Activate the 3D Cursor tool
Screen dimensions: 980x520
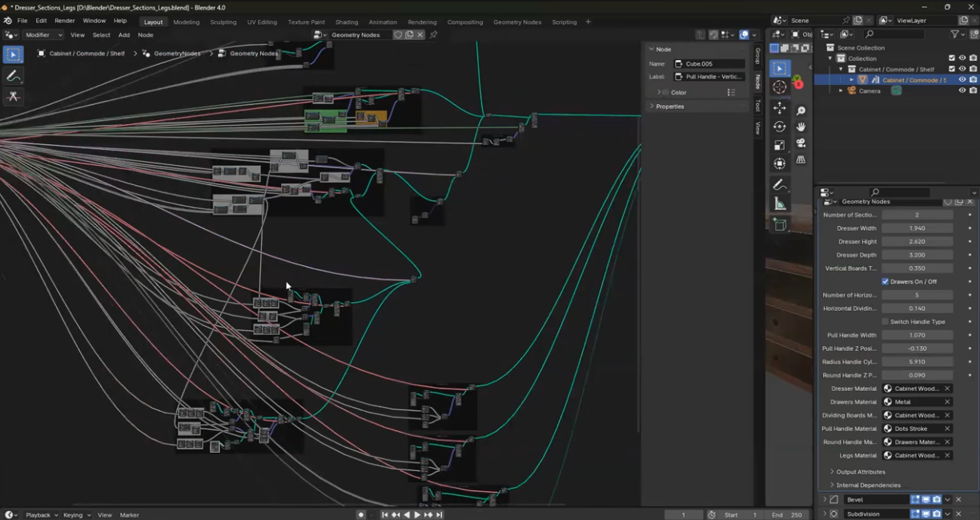(780, 87)
